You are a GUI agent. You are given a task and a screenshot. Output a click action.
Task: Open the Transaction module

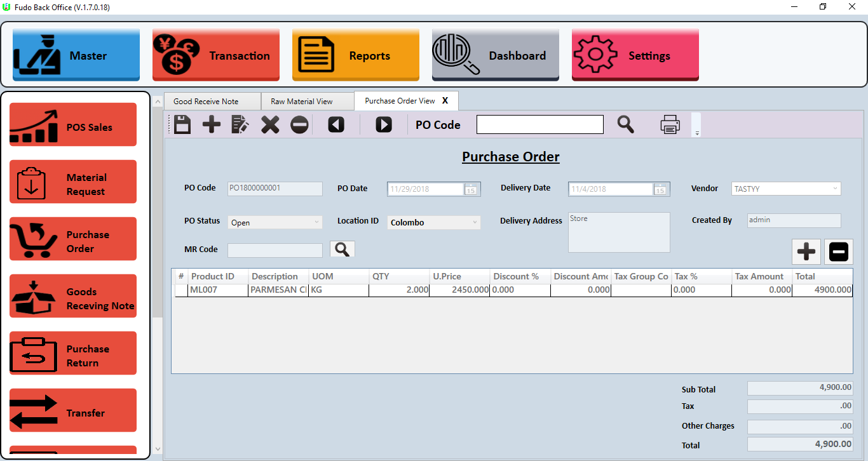click(x=216, y=55)
